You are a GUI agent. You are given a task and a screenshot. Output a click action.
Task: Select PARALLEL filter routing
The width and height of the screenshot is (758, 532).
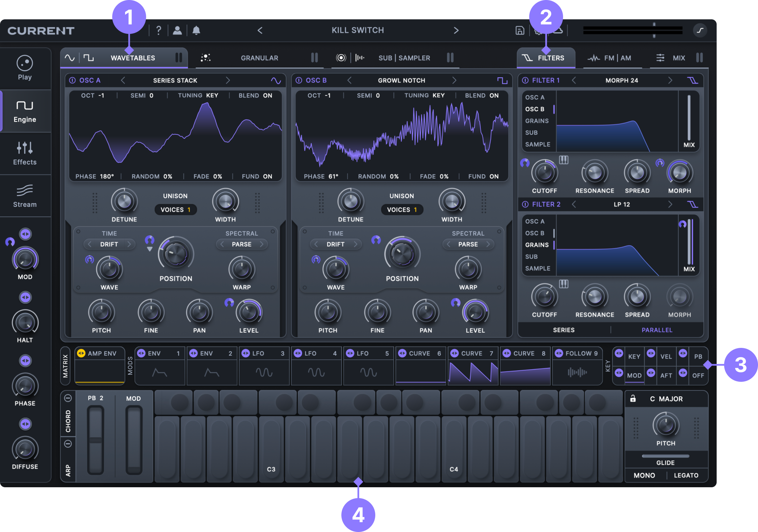[x=657, y=330]
